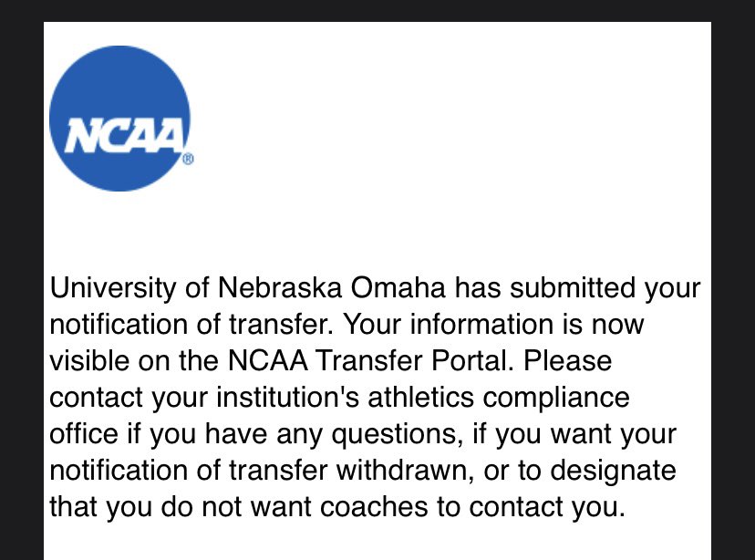Image resolution: width=755 pixels, height=560 pixels.
Task: Click the word "institution's" in the message
Action: 288,398
